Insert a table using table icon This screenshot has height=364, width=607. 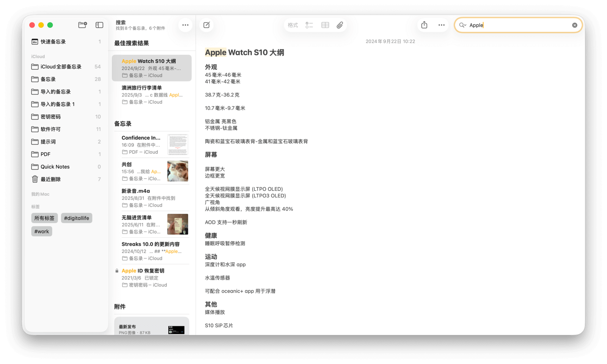pos(325,25)
